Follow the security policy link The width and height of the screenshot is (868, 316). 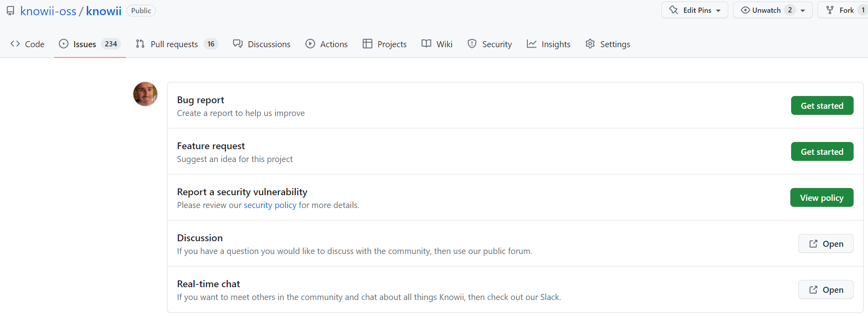[x=270, y=205]
